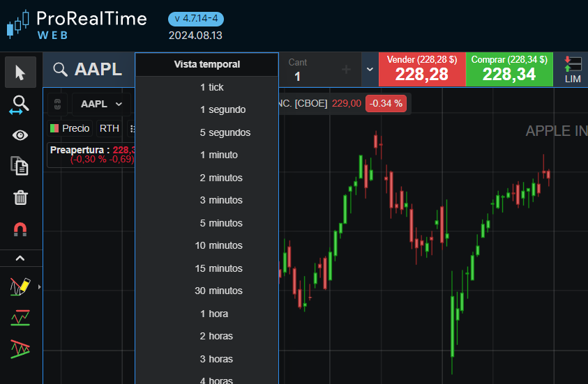Choose 3 horas time frame
This screenshot has width=588, height=384.
[x=207, y=360]
